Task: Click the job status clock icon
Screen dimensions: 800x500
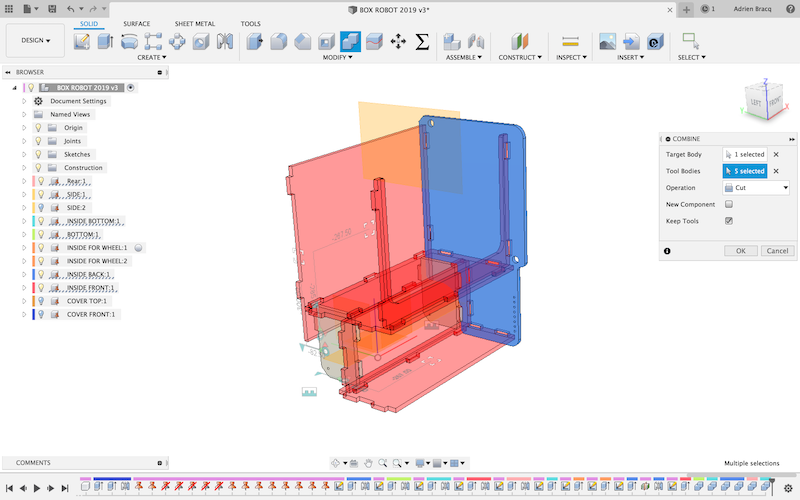Action: (x=705, y=9)
